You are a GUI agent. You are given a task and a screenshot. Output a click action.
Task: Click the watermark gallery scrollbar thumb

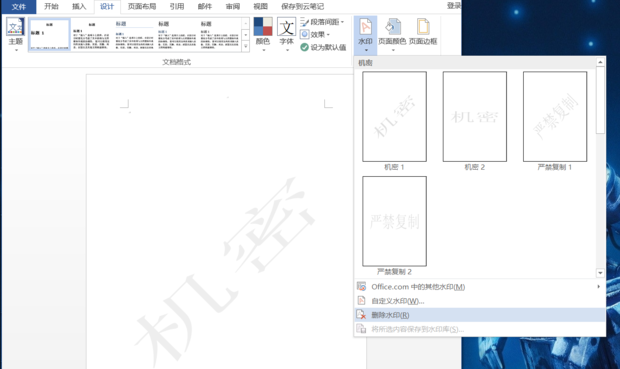click(x=600, y=100)
